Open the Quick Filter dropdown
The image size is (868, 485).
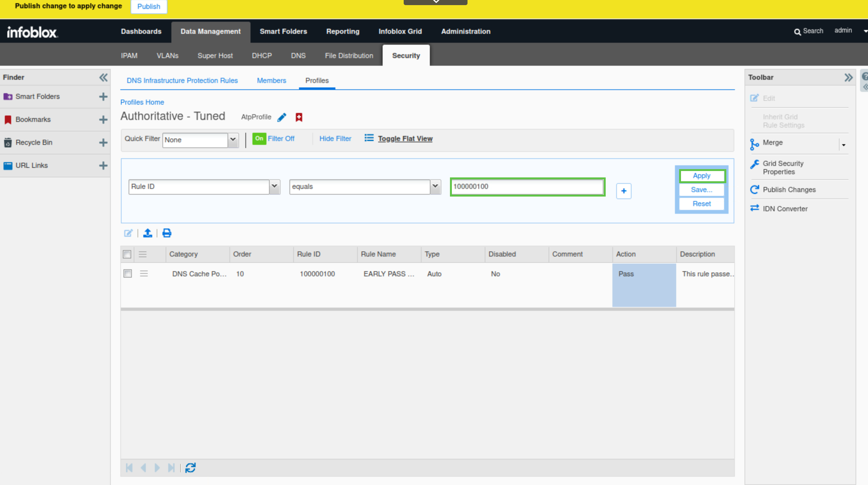tap(233, 140)
